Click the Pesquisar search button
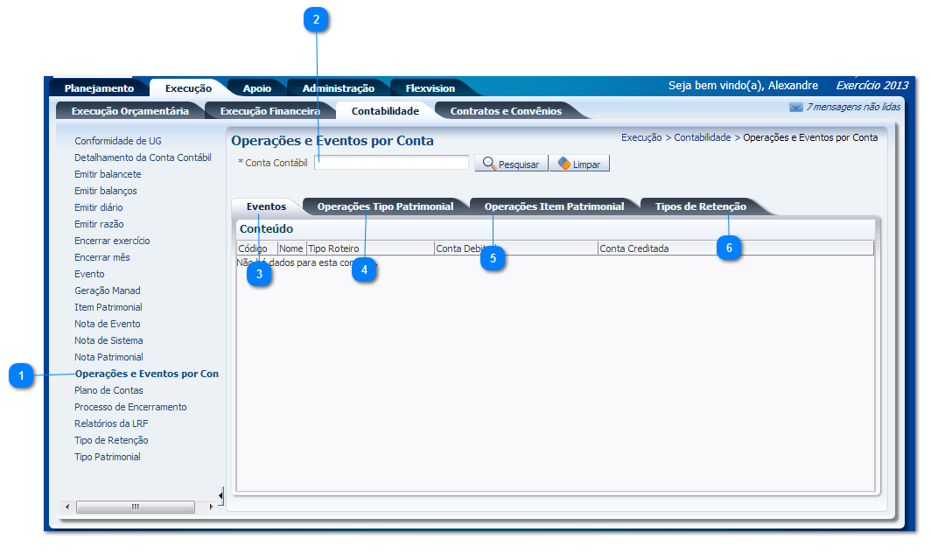Viewport: 931px width, 560px height. pyautogui.click(x=511, y=164)
